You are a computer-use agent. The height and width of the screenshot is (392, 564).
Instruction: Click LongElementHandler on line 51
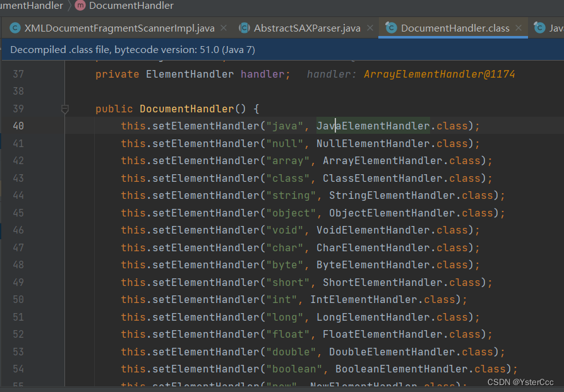[373, 317]
